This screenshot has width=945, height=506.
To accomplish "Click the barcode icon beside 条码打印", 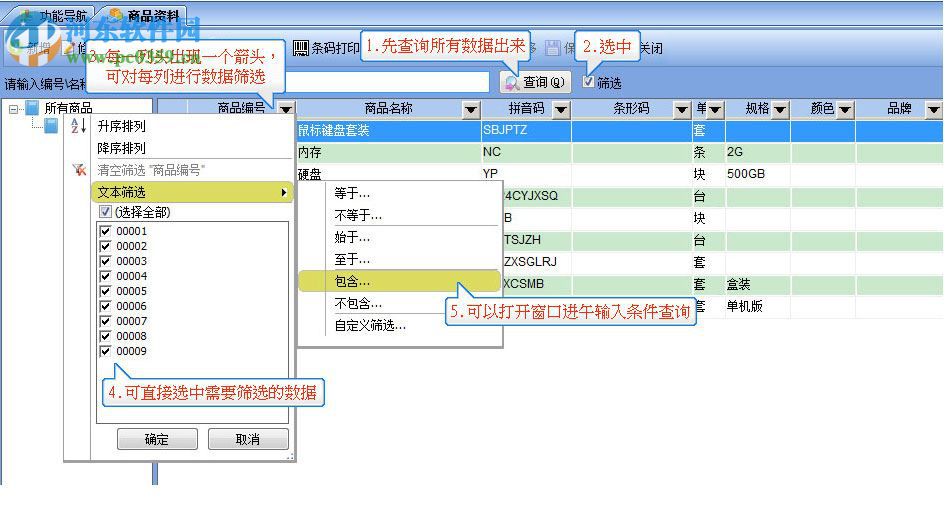I will 300,48.
